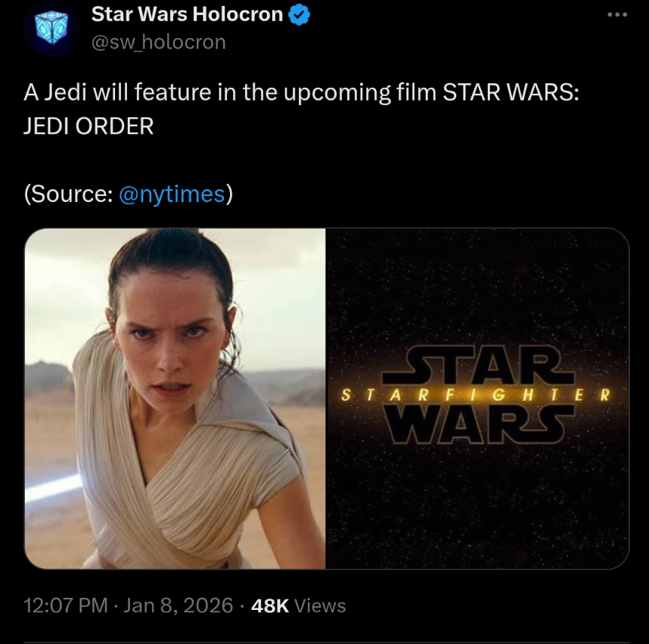Image resolution: width=649 pixels, height=644 pixels.
Task: Click the 12:07 PM timestamp
Action: [x=66, y=605]
